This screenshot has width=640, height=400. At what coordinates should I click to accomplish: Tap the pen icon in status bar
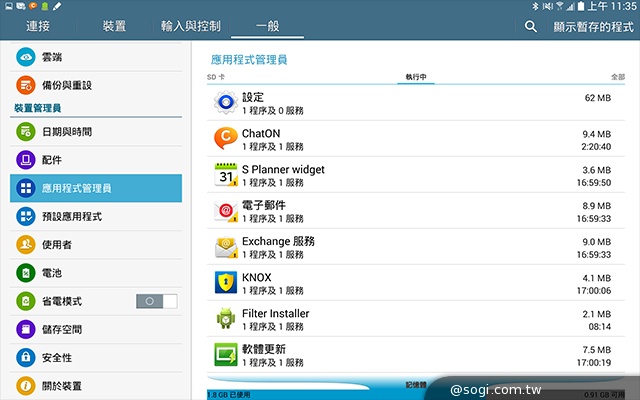click(x=57, y=6)
